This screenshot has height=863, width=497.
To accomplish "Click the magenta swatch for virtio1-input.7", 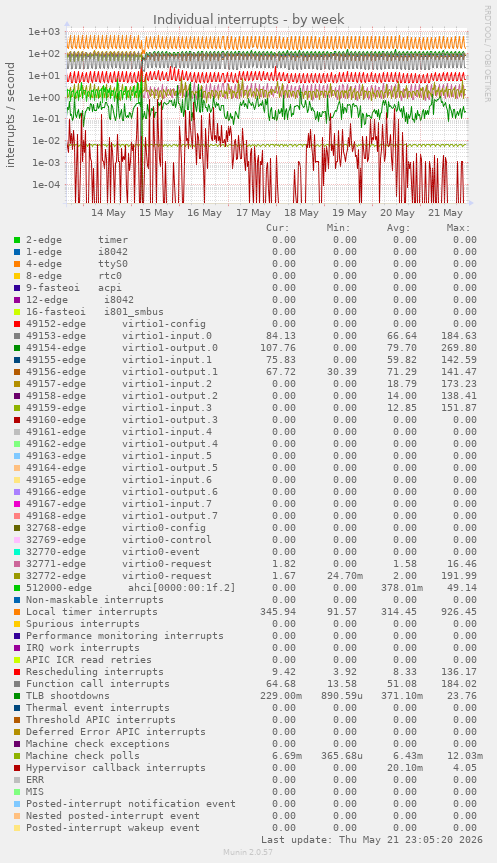I will 17,504.
